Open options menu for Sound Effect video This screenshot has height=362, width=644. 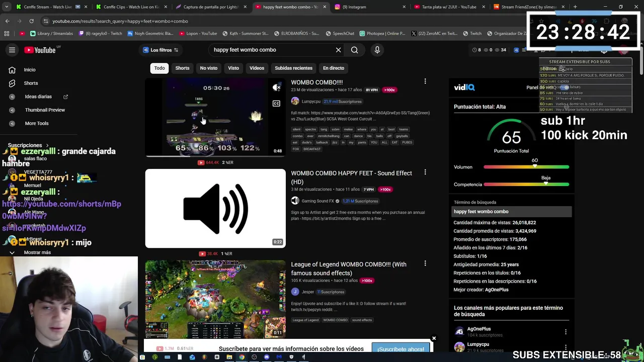(425, 172)
